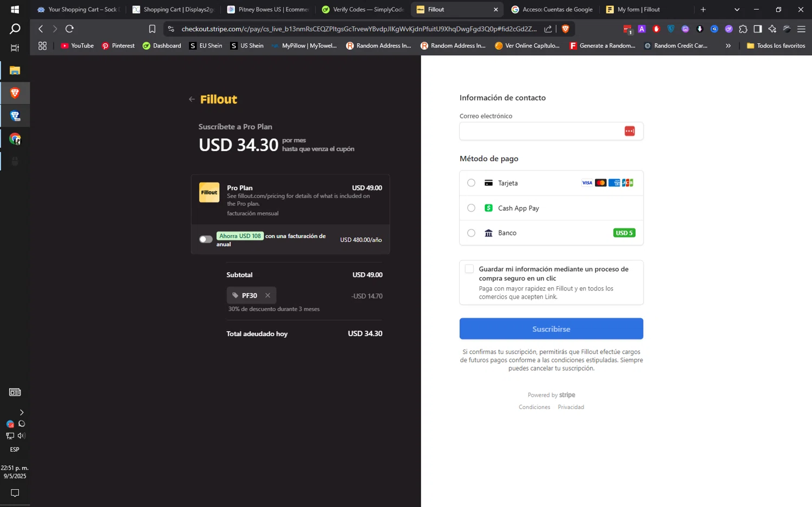This screenshot has height=507, width=812.
Task: Remove the PF30 coupon with the X
Action: [x=267, y=295]
